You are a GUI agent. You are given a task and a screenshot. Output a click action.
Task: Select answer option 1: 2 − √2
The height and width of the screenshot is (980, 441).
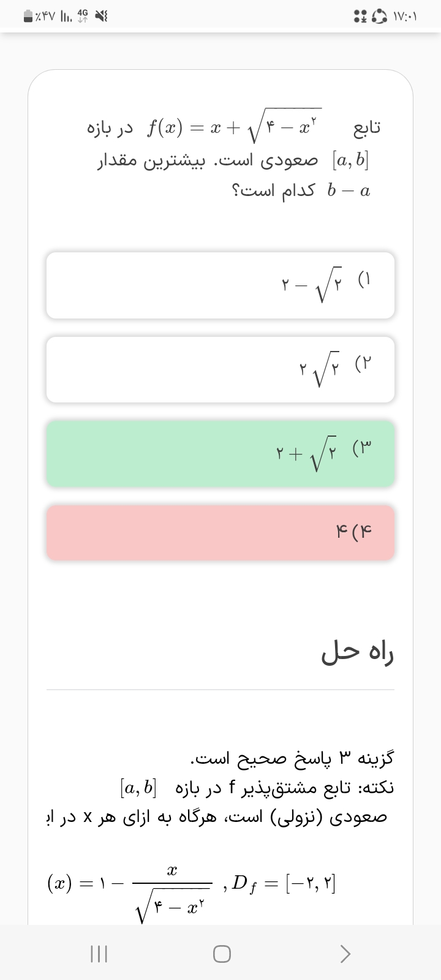(x=221, y=285)
